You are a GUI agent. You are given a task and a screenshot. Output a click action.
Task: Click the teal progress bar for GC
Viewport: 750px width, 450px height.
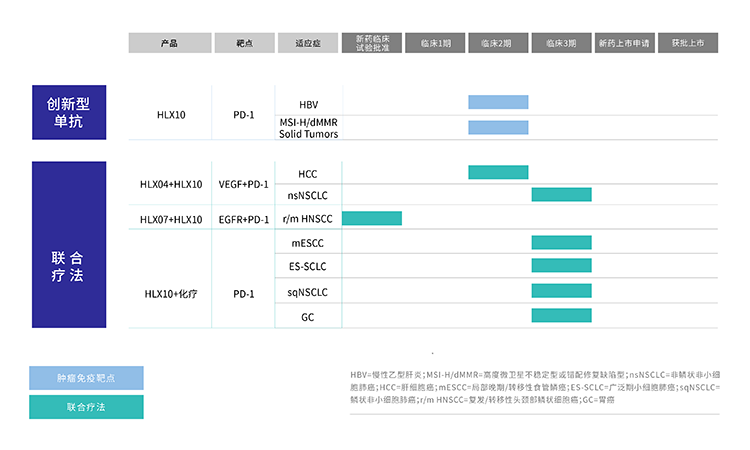[x=561, y=316]
